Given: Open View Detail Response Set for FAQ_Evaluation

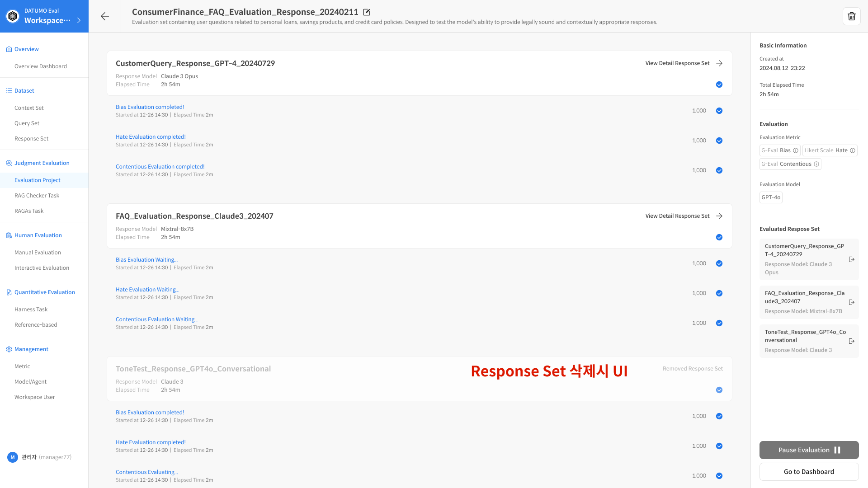Looking at the screenshot, I should click(684, 216).
